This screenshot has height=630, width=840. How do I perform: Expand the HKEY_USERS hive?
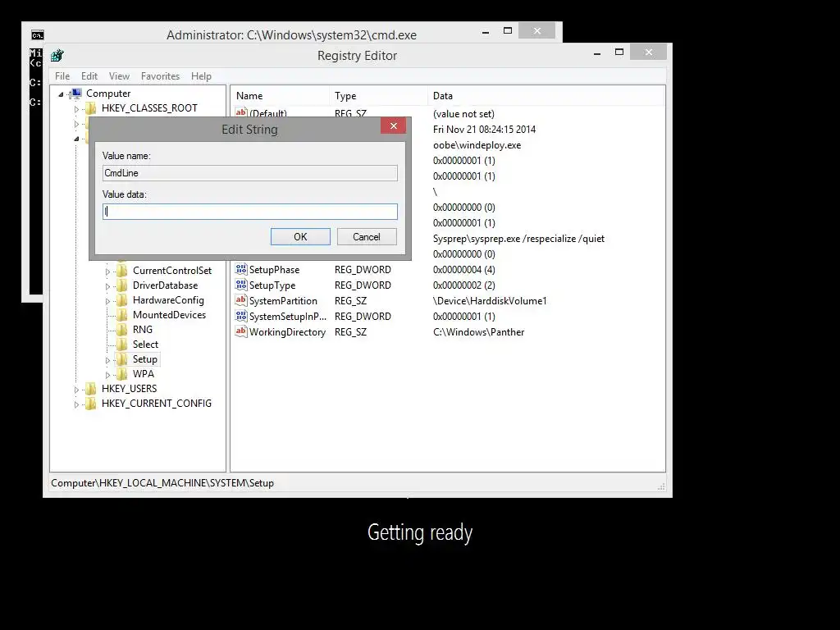point(76,390)
